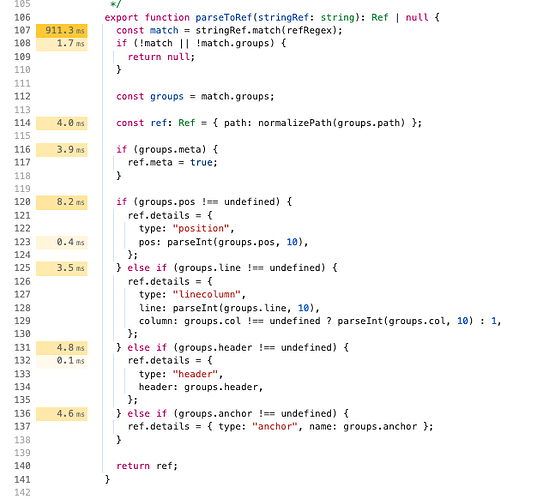543x499 pixels.
Task: Click the 3.9 ms timing marker
Action: pos(62,150)
